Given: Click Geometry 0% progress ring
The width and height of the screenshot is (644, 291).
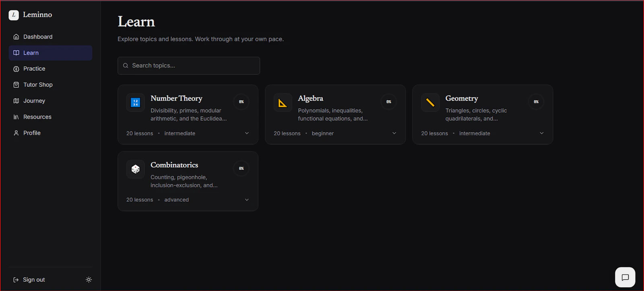Looking at the screenshot, I should click(x=536, y=102).
